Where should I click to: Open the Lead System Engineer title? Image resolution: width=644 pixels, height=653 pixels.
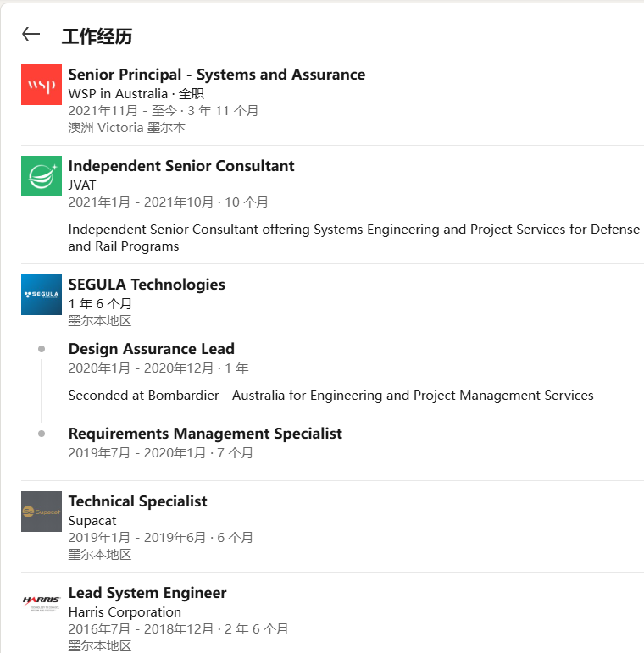pyautogui.click(x=147, y=593)
